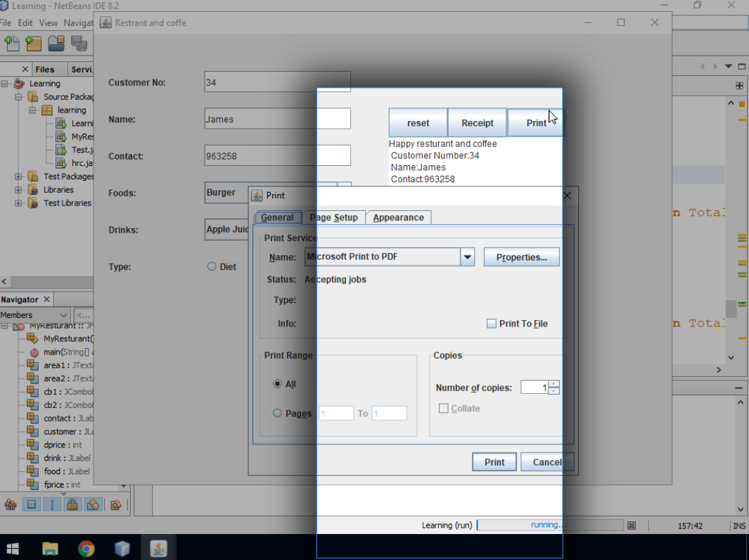
Task: Click the Java app icon in taskbar
Action: click(x=158, y=548)
